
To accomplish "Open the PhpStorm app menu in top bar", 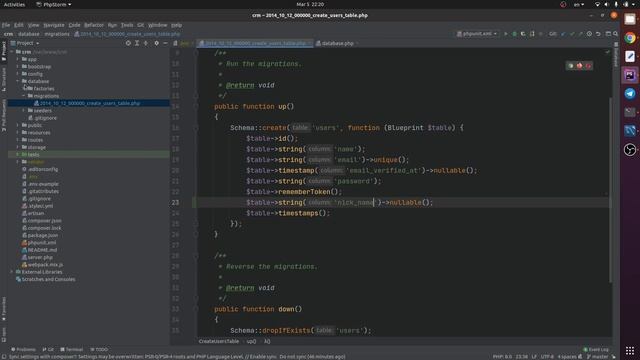I will [54, 4].
